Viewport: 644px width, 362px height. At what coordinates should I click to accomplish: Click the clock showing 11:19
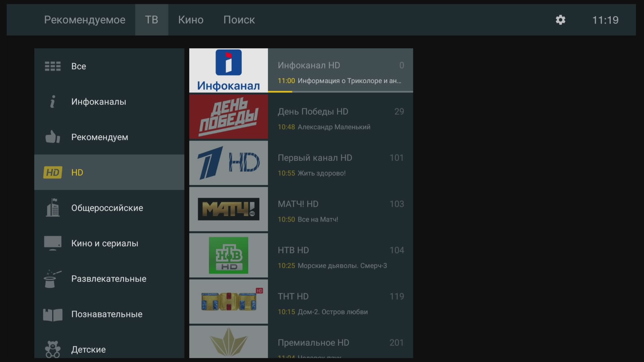605,20
